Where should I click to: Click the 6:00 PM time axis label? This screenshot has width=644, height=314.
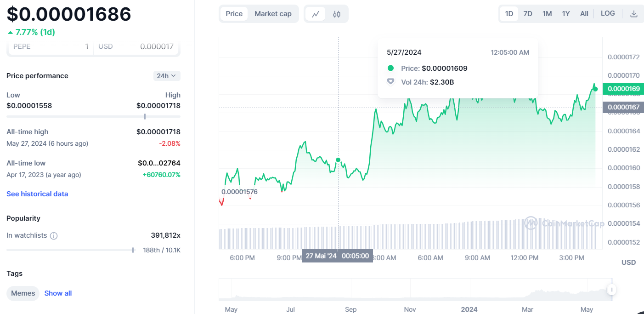242,258
